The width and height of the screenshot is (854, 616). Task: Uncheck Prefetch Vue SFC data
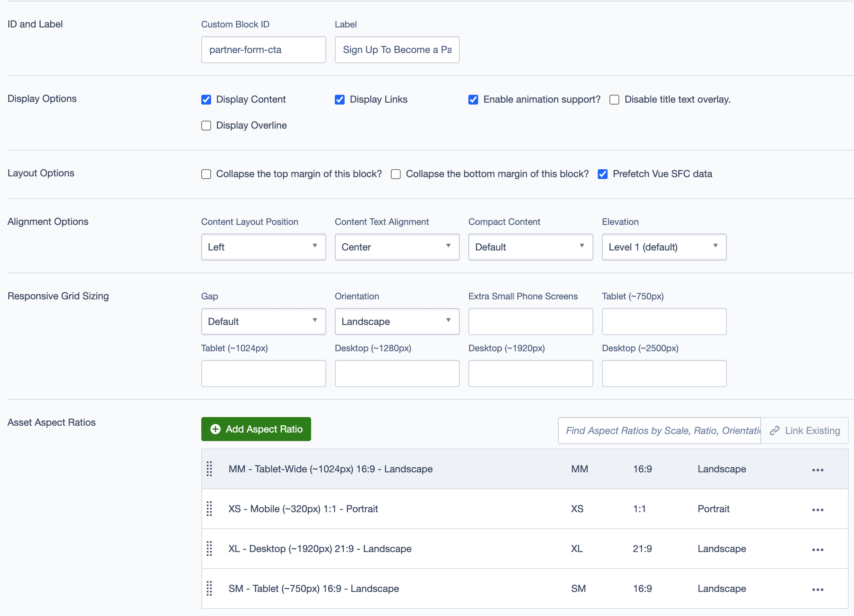[602, 174]
